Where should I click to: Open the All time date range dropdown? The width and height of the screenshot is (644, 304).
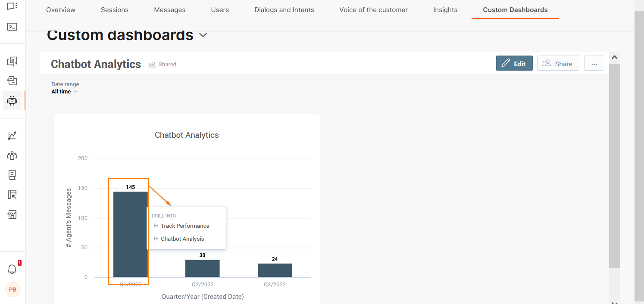[x=64, y=91]
